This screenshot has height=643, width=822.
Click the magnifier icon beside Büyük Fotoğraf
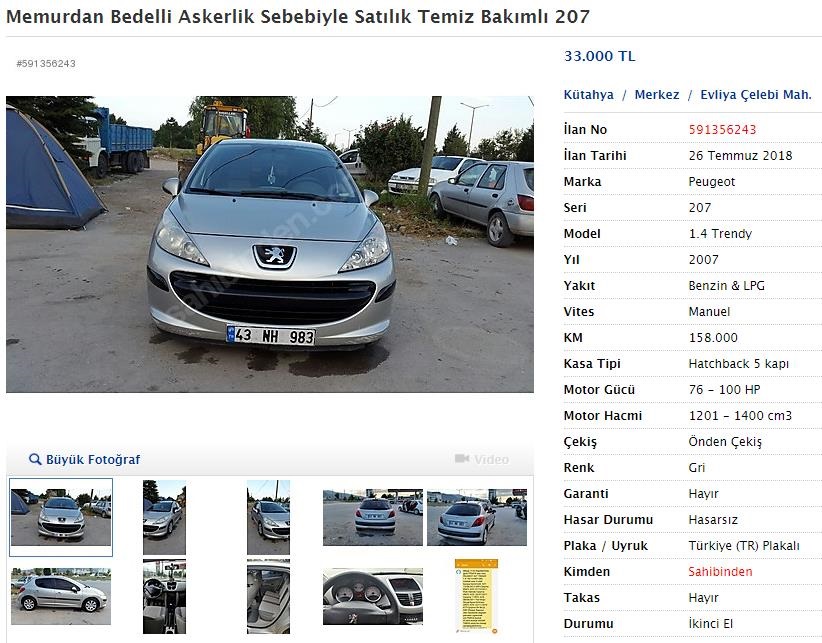click(x=35, y=460)
